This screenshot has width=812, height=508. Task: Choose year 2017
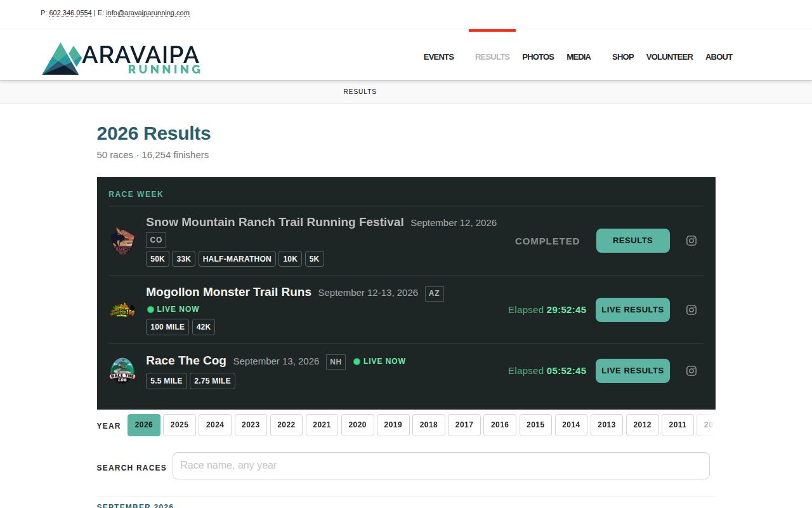[x=464, y=425]
